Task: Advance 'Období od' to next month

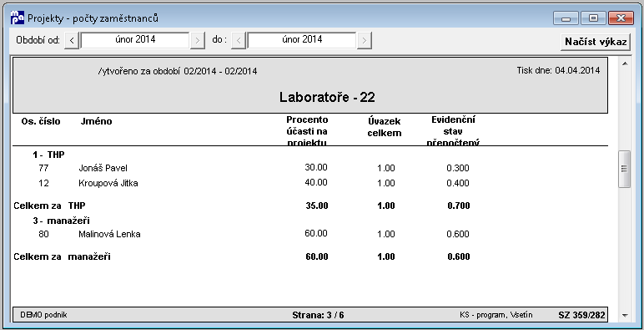Action: (x=198, y=40)
